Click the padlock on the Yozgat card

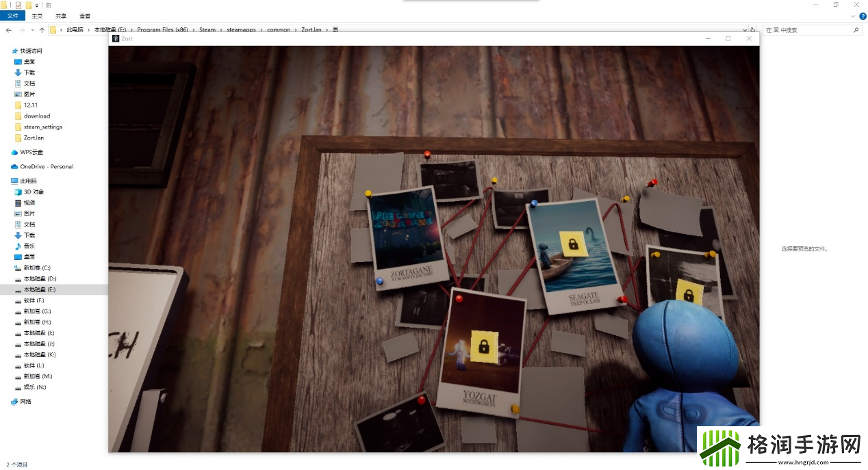tap(483, 346)
